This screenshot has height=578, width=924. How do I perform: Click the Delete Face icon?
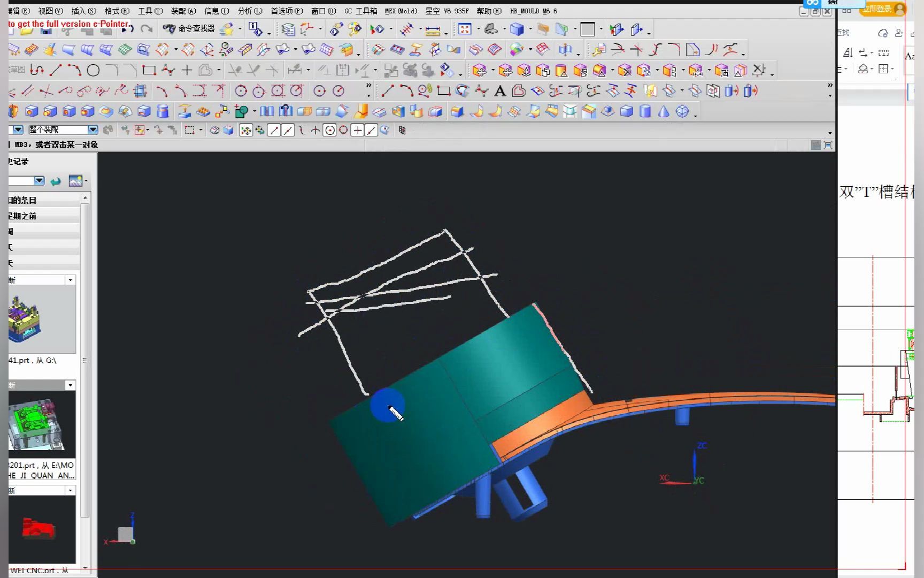[x=624, y=70]
